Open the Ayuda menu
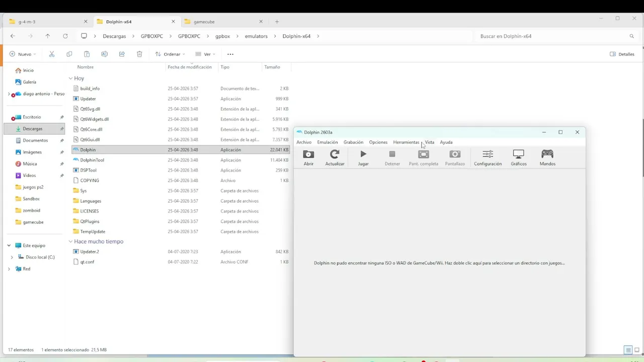The width and height of the screenshot is (644, 362). pos(446,142)
